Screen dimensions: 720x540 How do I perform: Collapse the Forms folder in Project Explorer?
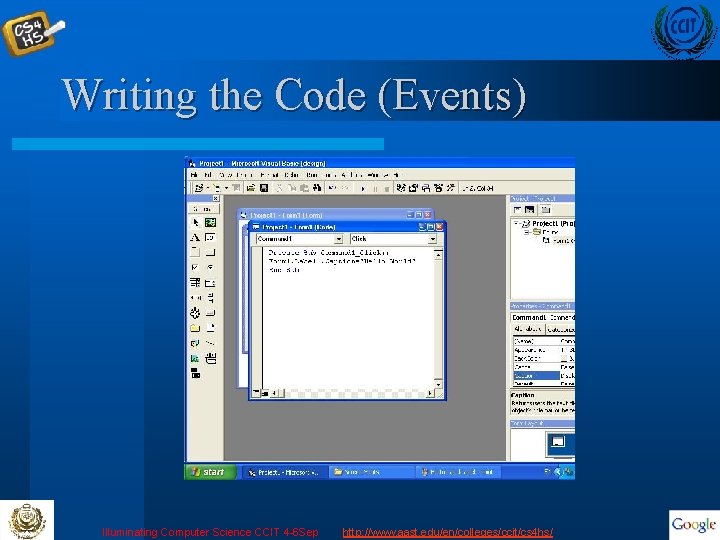point(527,232)
